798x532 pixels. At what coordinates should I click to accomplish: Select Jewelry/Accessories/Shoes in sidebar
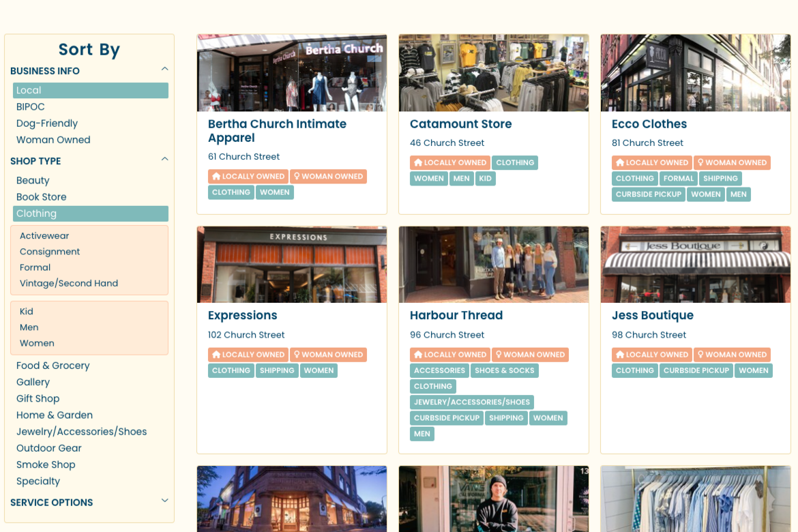click(81, 432)
